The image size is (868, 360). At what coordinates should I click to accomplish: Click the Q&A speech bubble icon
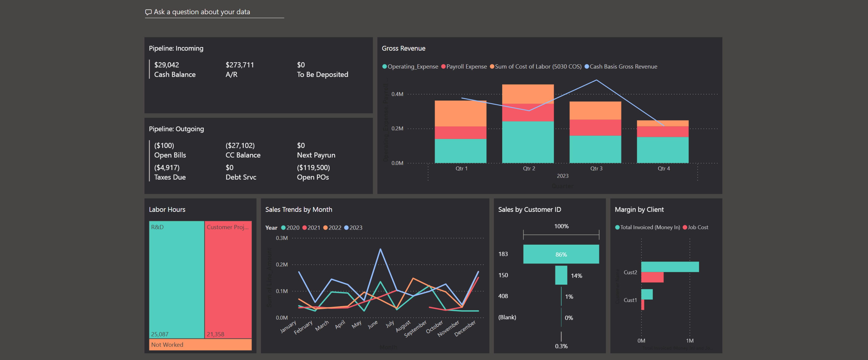click(148, 12)
